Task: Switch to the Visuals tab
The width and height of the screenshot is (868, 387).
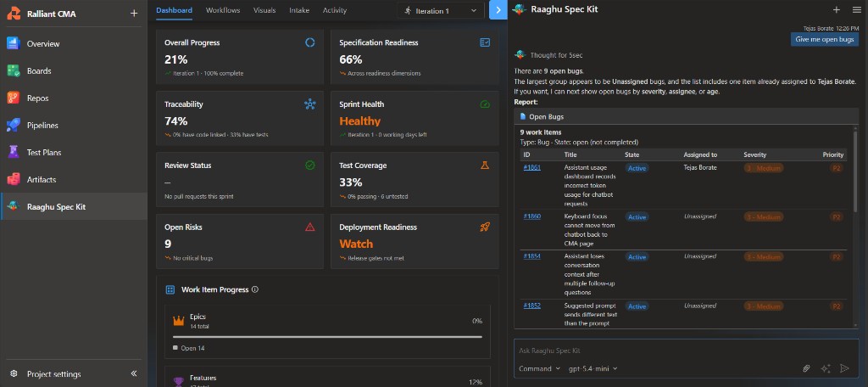Action: 264,10
